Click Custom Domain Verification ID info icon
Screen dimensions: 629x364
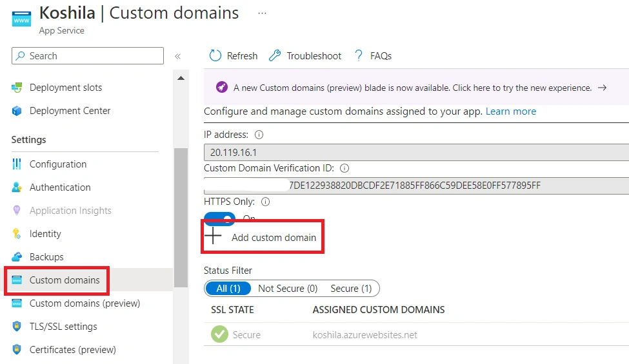coord(344,168)
